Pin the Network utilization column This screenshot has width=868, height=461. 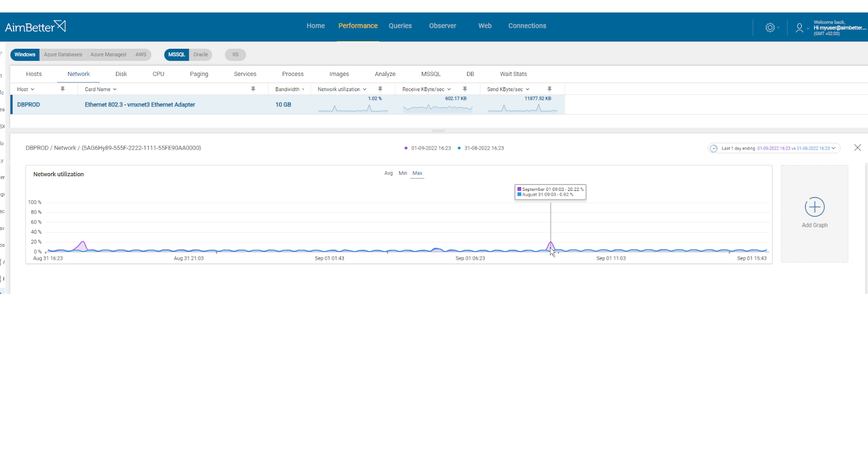coord(380,89)
